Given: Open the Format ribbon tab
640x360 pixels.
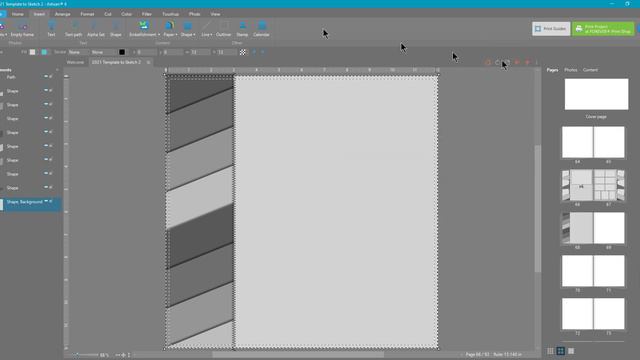Looking at the screenshot, I should click(87, 14).
